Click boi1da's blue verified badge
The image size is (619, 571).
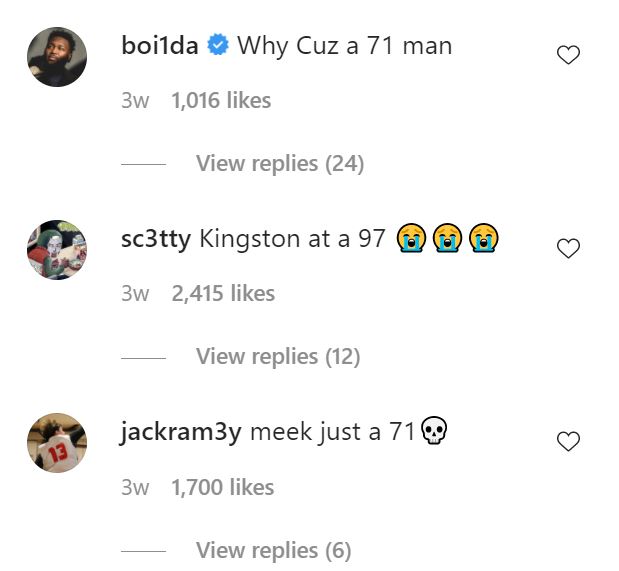coord(218,45)
